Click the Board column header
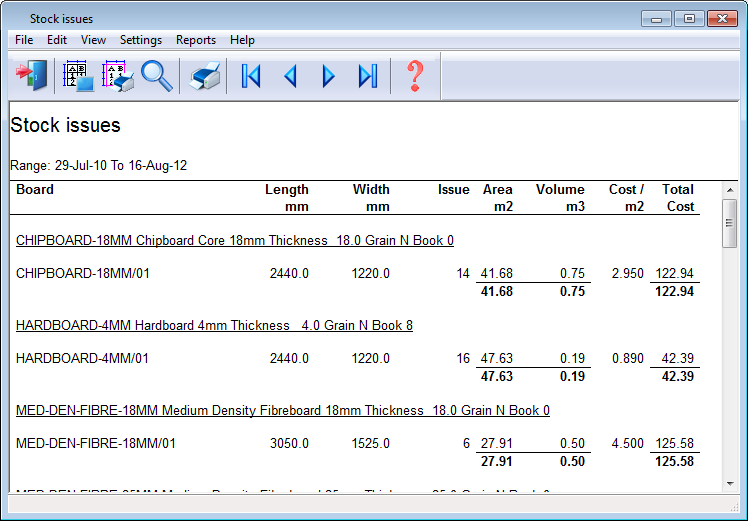Viewport: 748px width, 521px height. tap(35, 189)
